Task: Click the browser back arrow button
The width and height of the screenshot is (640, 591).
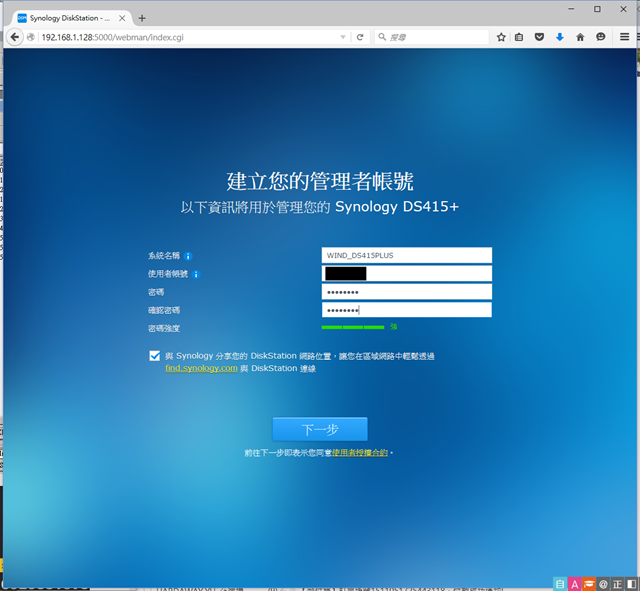Action: tap(15, 37)
